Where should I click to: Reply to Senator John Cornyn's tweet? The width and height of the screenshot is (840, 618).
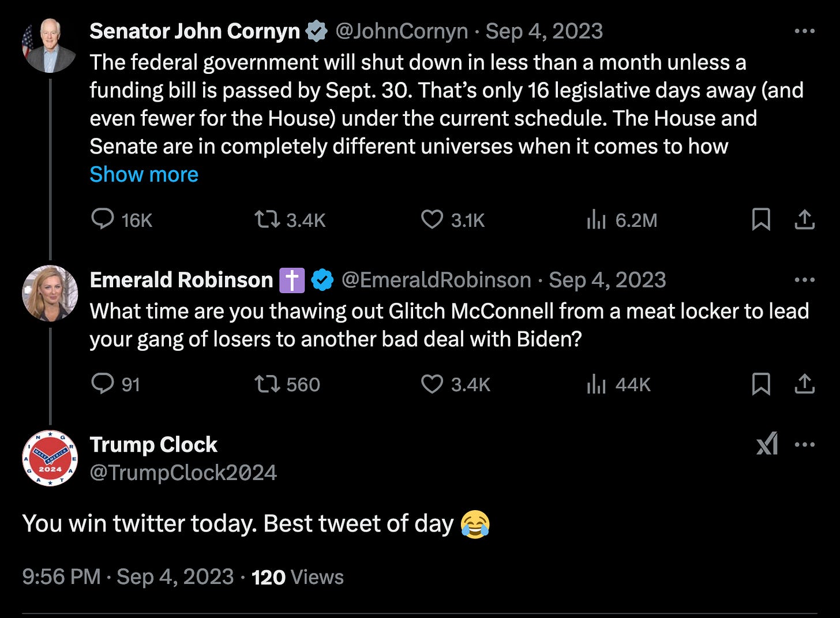pos(103,219)
